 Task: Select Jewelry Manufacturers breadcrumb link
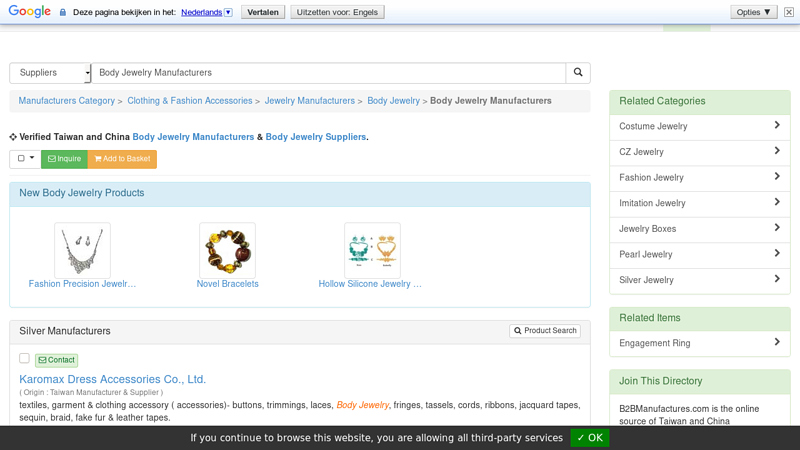tap(309, 101)
